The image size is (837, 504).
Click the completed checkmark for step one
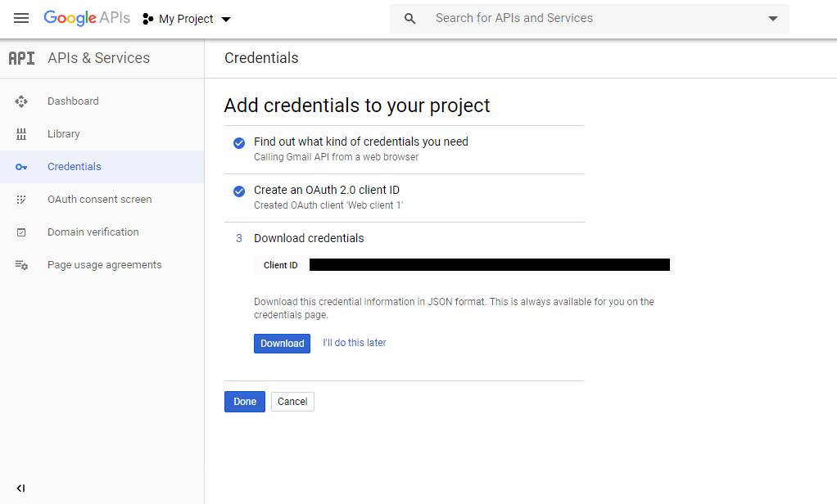(239, 143)
